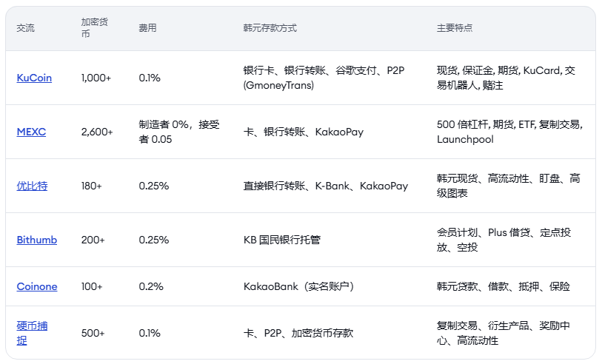
Task: Click the 优比特 exchange link
Action: click(x=32, y=186)
